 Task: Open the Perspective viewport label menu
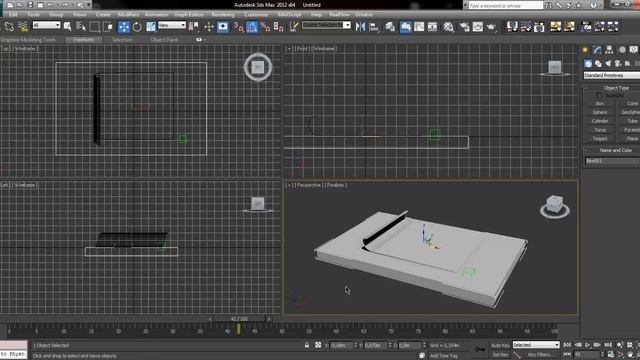[308, 185]
